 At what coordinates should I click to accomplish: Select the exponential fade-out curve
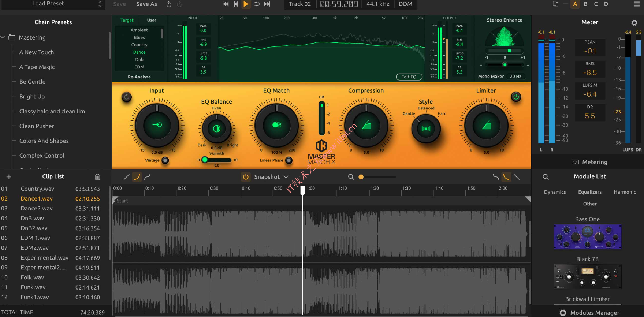(506, 177)
